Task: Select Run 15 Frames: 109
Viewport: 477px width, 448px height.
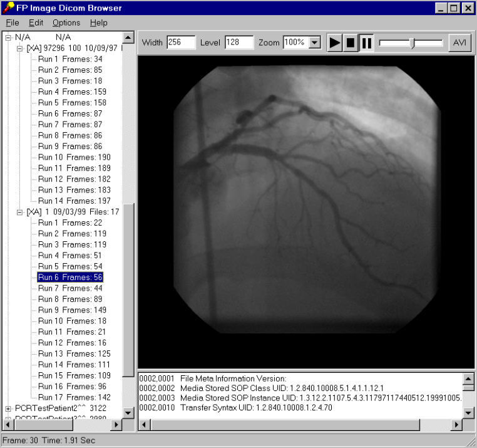Action: coord(74,375)
